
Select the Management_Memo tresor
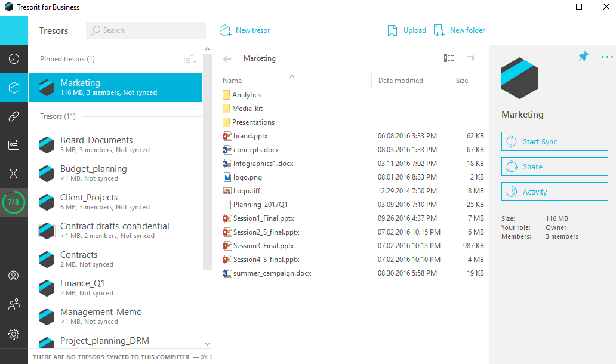point(116,316)
